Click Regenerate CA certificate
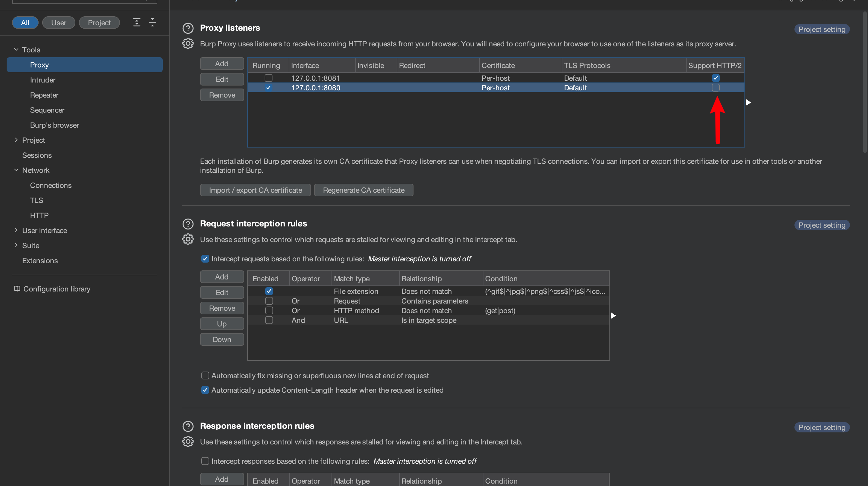 click(363, 190)
